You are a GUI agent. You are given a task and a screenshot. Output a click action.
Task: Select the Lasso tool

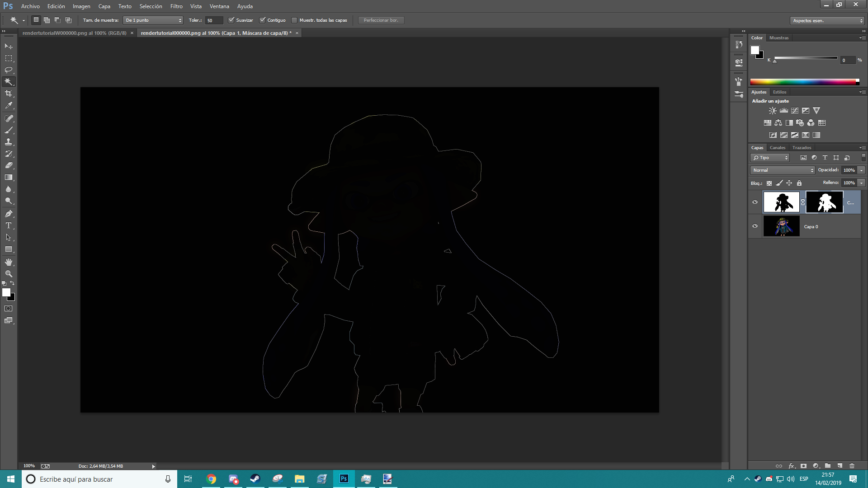pyautogui.click(x=9, y=70)
